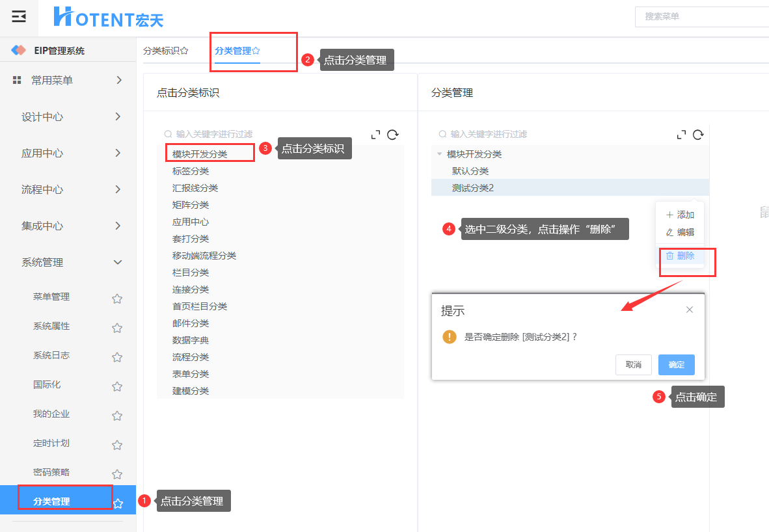Screen dimensions: 769x532
Task: Focus the 搜索菜单 search field
Action: [703, 17]
